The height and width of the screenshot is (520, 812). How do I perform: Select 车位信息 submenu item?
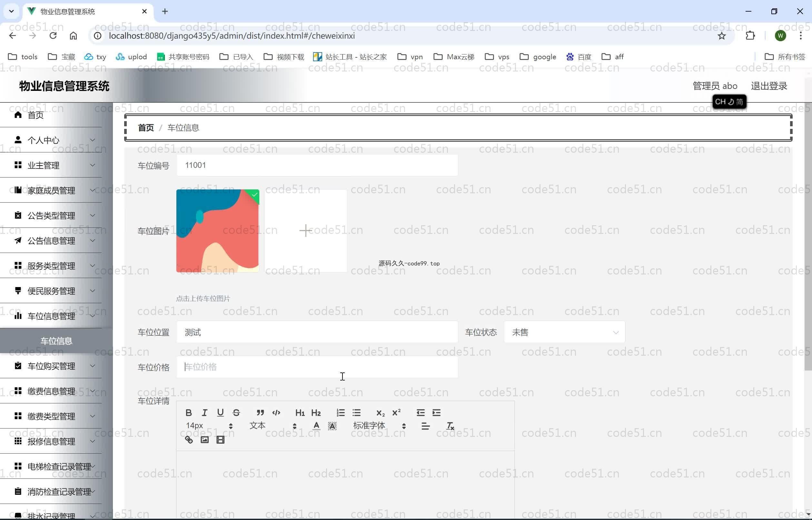click(x=56, y=341)
